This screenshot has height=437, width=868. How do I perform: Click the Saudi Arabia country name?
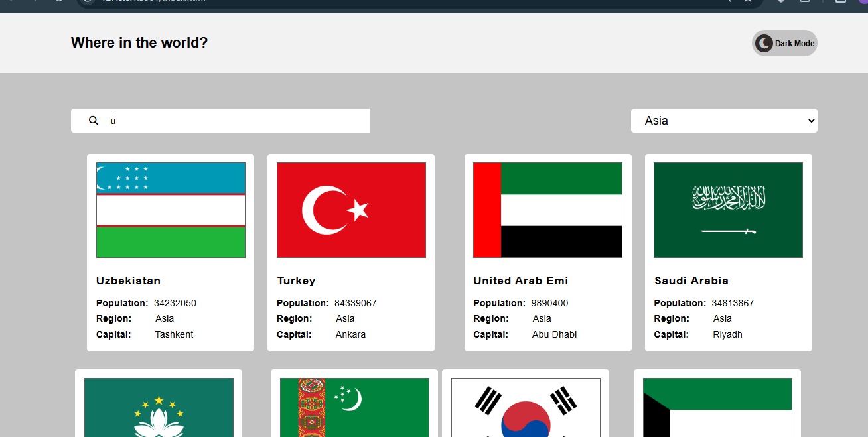(691, 281)
